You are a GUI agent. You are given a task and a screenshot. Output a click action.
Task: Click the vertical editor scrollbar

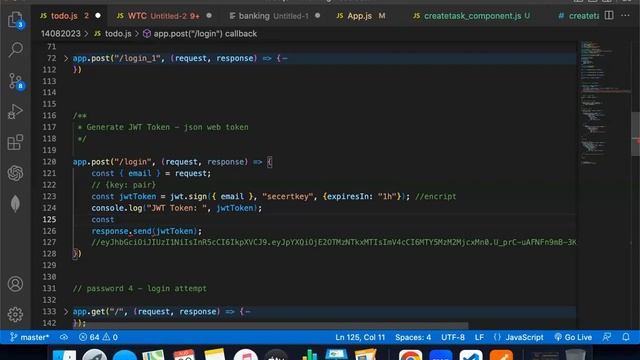(635, 134)
